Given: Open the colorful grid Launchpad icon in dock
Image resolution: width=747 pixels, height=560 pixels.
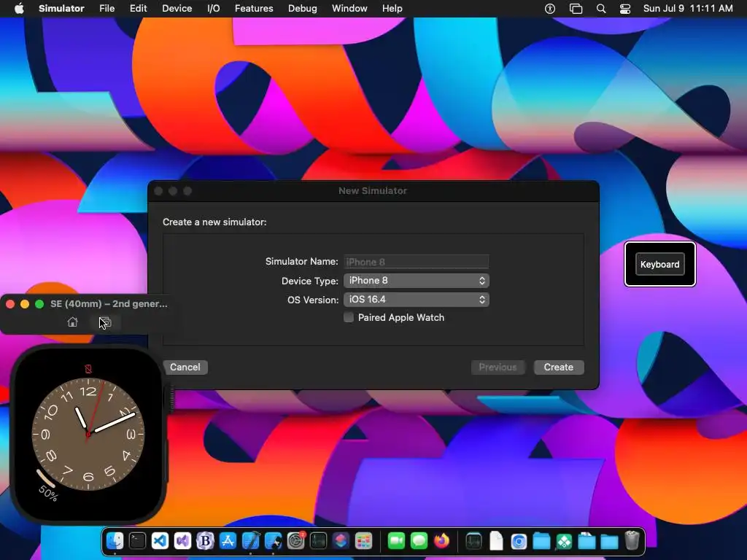Looking at the screenshot, I should pos(363,541).
